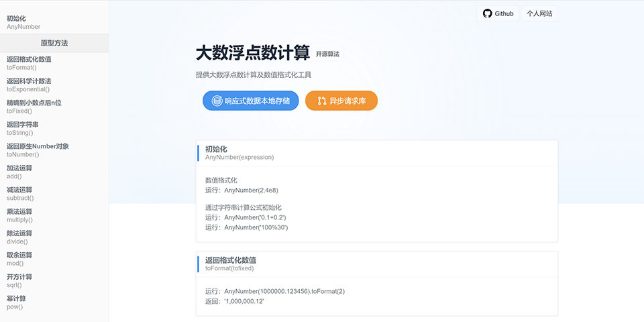Click the pull-request icon in the orange button
Viewport: 644px width, 322px height.
point(322,101)
